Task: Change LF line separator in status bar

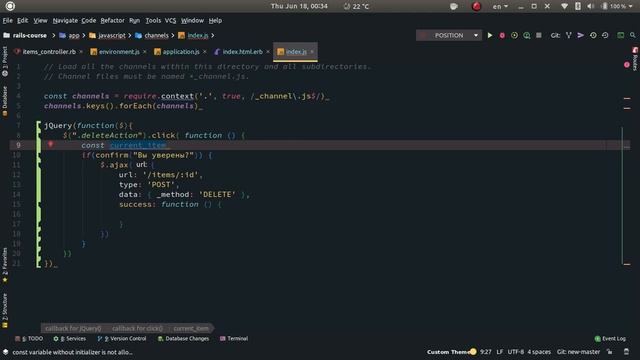Action: click(500, 352)
